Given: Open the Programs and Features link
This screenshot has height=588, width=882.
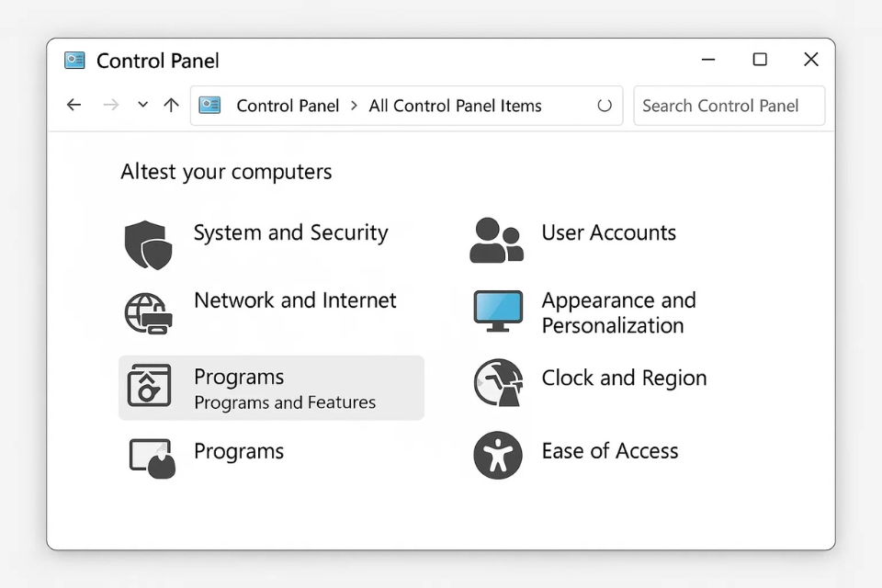Looking at the screenshot, I should pos(285,402).
